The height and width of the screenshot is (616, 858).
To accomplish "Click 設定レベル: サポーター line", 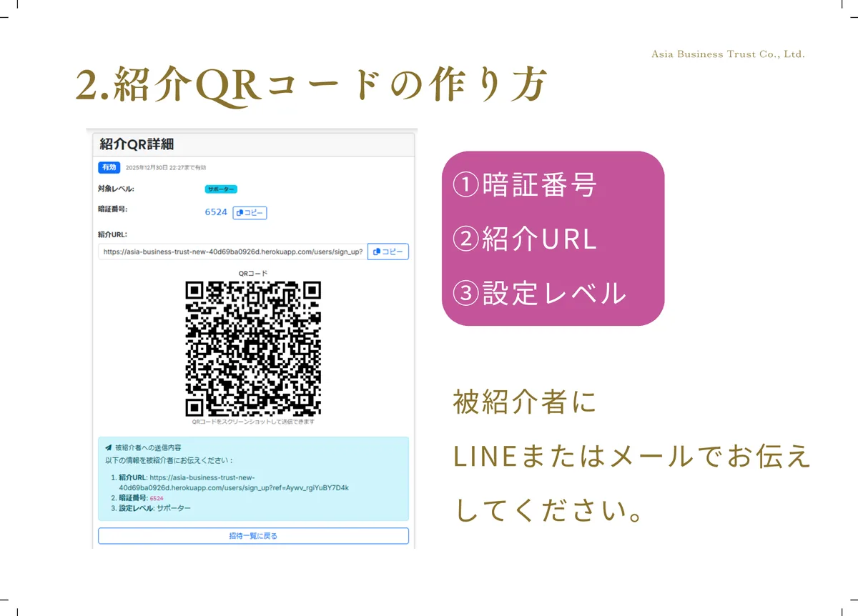I will (154, 508).
